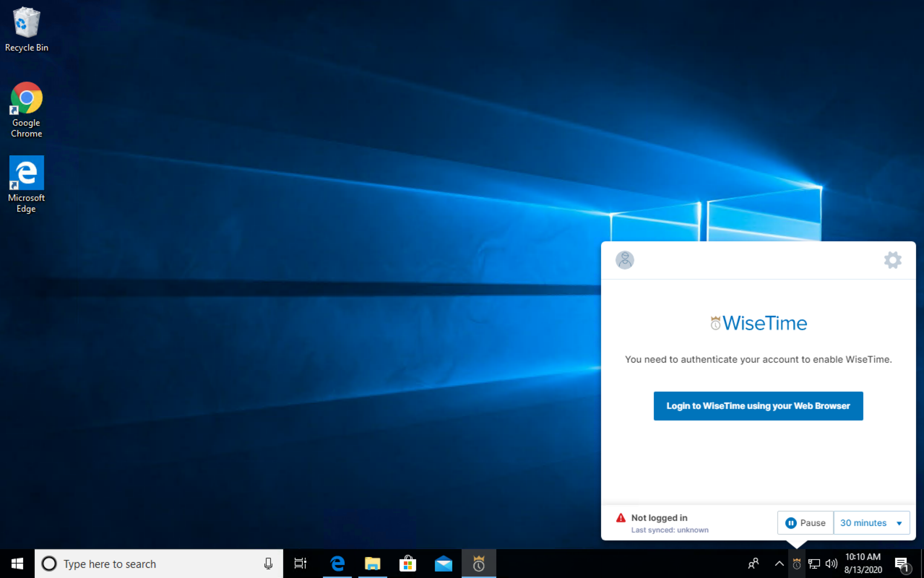Image resolution: width=924 pixels, height=578 pixels.
Task: Open WiseTime settings gear
Action: tap(893, 260)
